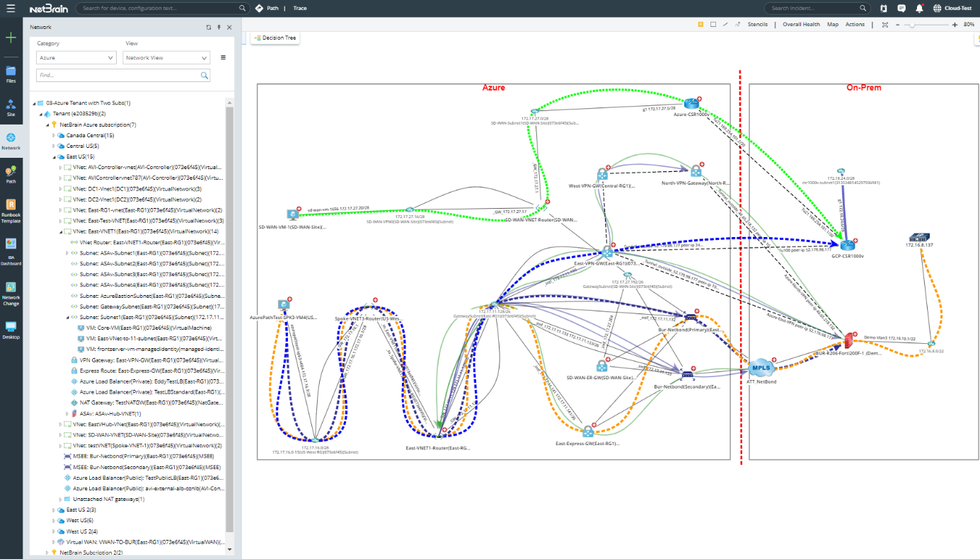Click the notification bell icon
The image size is (980, 559).
[920, 8]
